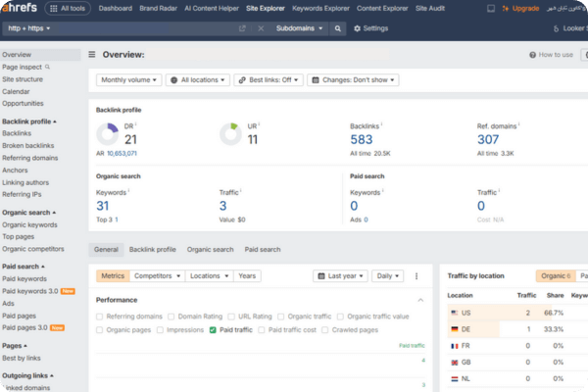588x392 pixels.
Task: Collapse Organic search sidebar group
Action: click(x=28, y=213)
